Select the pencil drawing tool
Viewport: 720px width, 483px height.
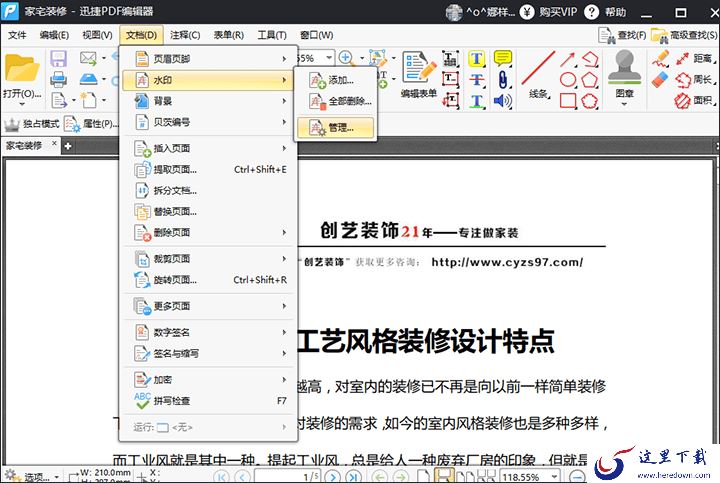(x=660, y=59)
